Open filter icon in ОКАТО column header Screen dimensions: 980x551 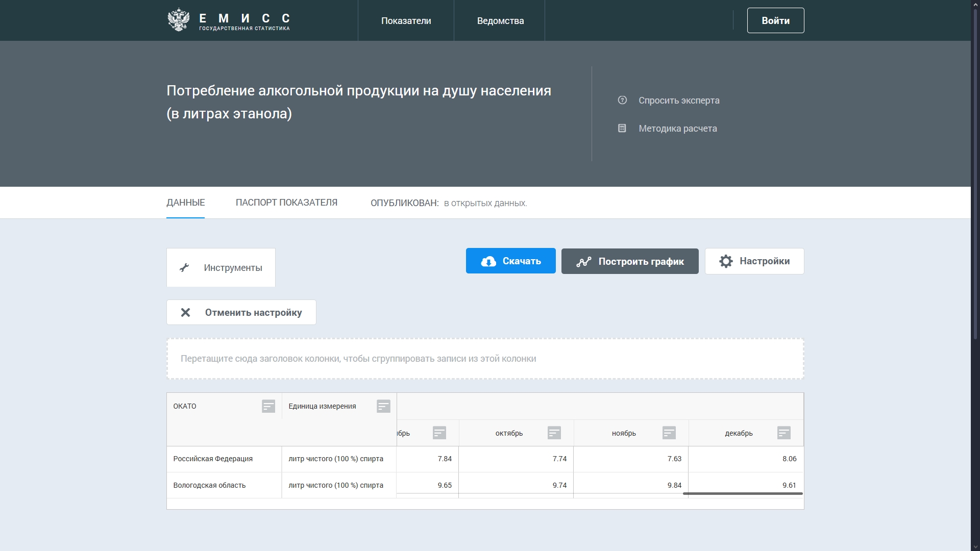268,407
